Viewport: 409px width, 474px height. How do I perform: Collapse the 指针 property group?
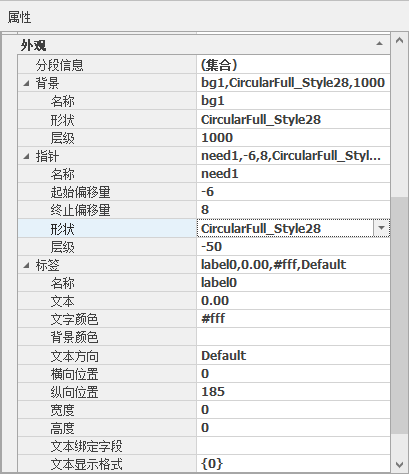click(x=26, y=156)
